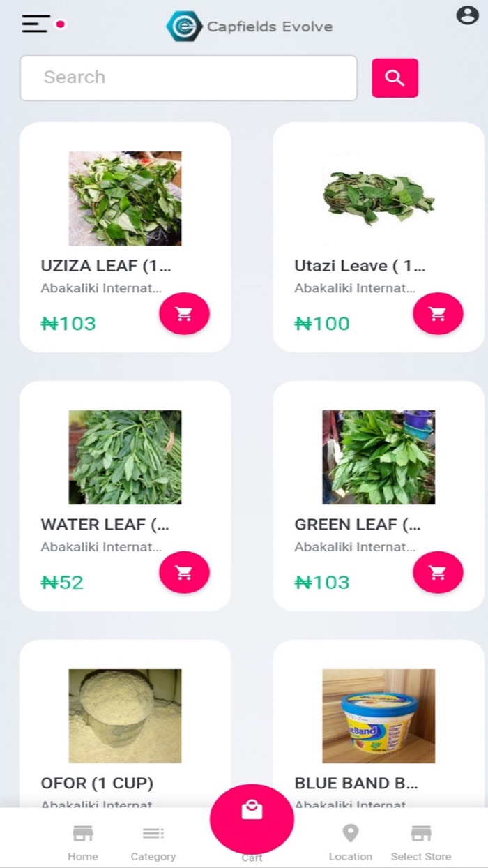The image size is (488, 868).
Task: Open the UZIZA LEAF product image
Action: (x=125, y=198)
